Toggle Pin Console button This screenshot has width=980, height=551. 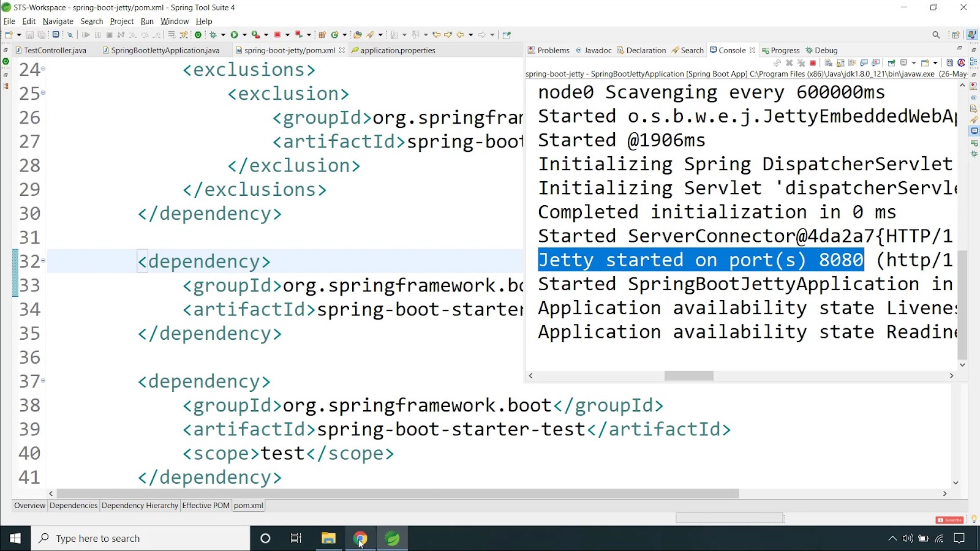[x=891, y=63]
